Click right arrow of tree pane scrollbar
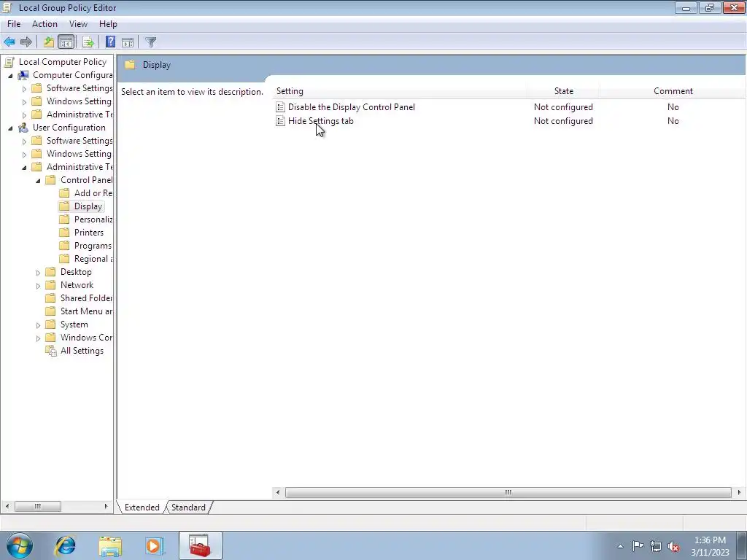Screen dimensions: 747x560 [106, 506]
